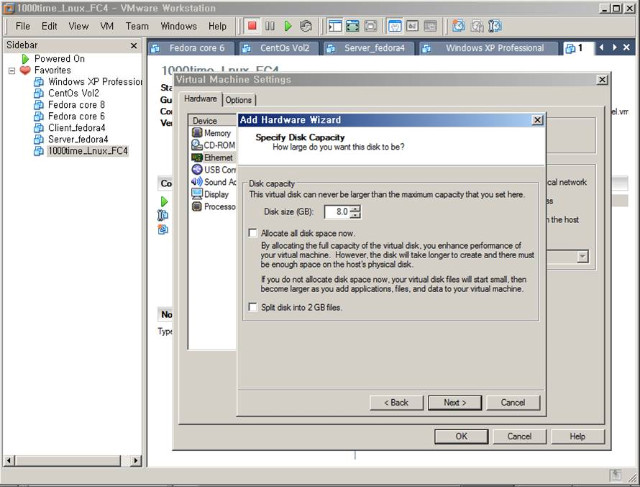
Task: Toggle the sidebar view toolbar icon
Action: 335,26
